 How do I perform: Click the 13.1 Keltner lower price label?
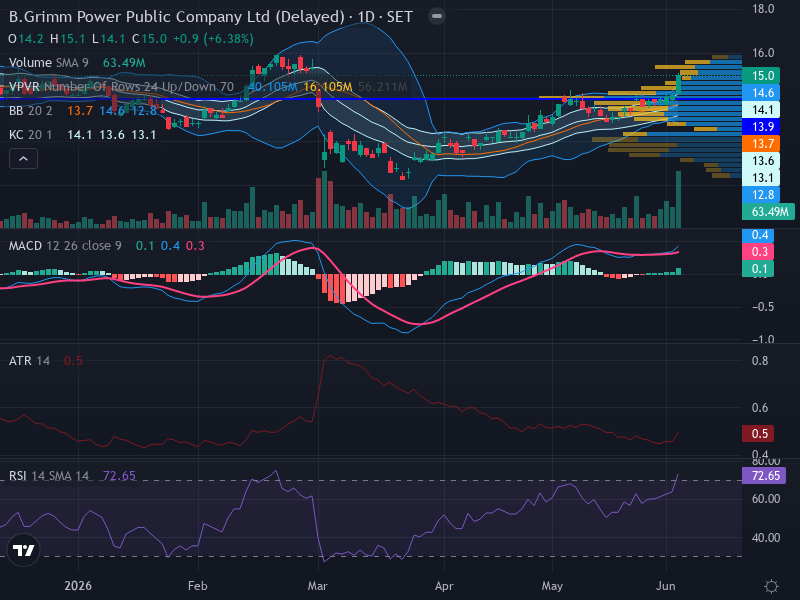click(x=761, y=178)
